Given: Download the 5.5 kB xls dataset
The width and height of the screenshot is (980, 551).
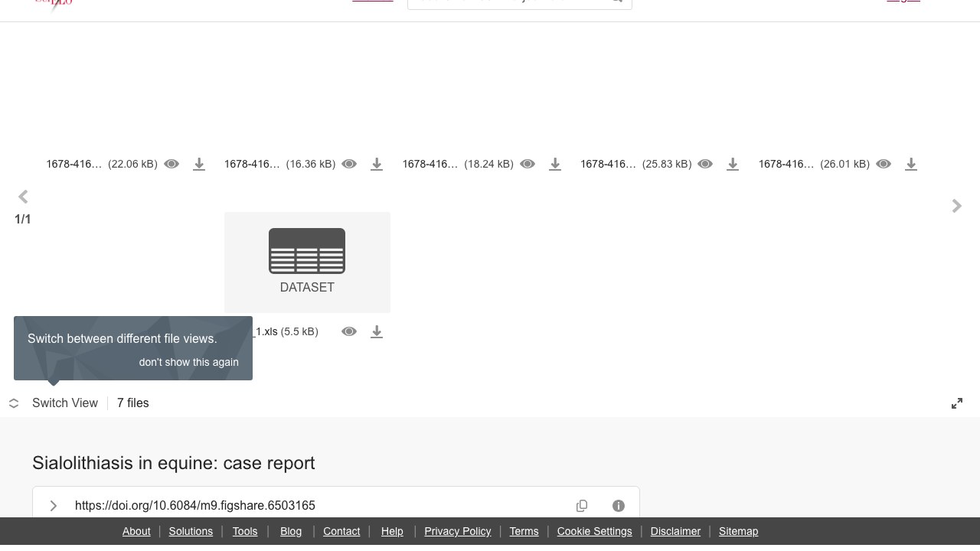Looking at the screenshot, I should 377,331.
